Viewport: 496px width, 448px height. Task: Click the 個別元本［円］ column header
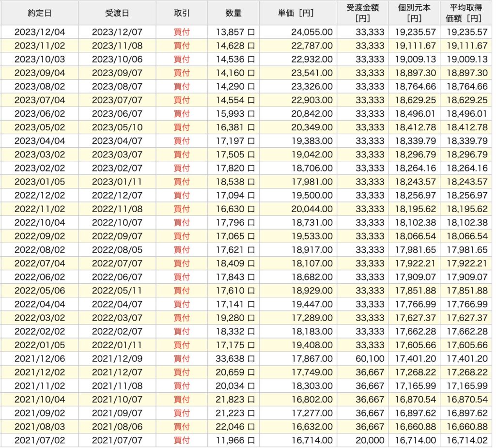[x=414, y=13]
